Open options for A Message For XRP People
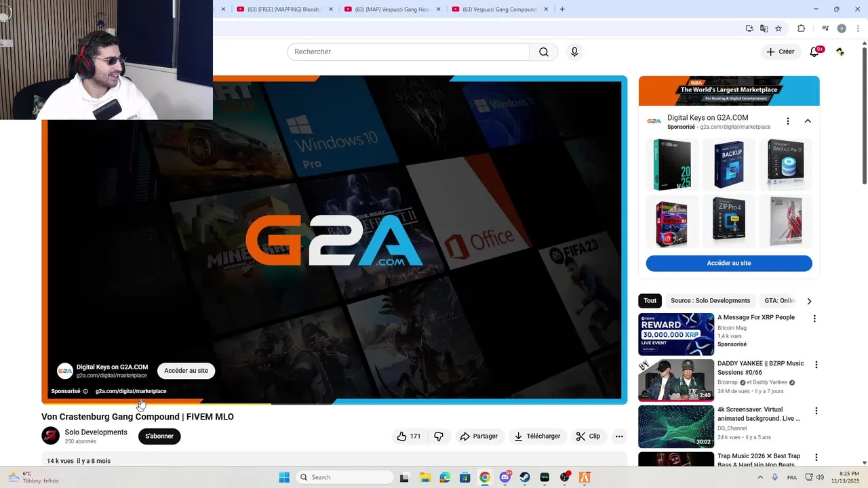Screen dimensions: 868x488 [814, 319]
